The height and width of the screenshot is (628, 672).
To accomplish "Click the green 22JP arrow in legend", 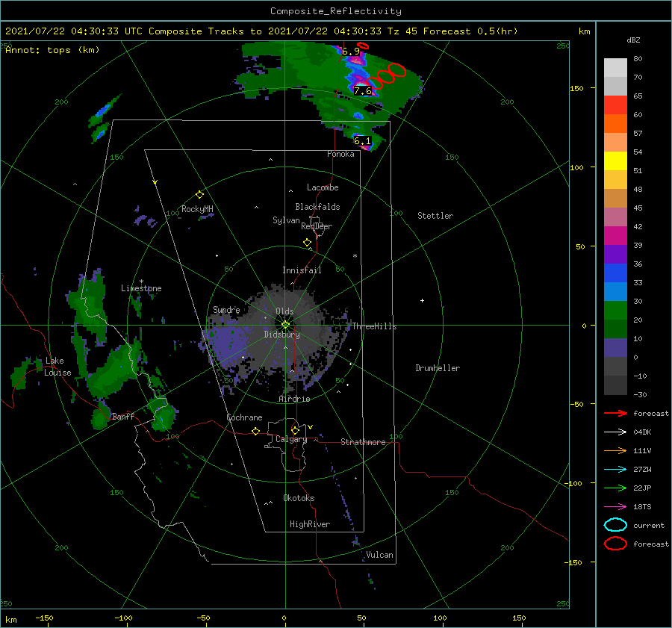I will point(615,488).
